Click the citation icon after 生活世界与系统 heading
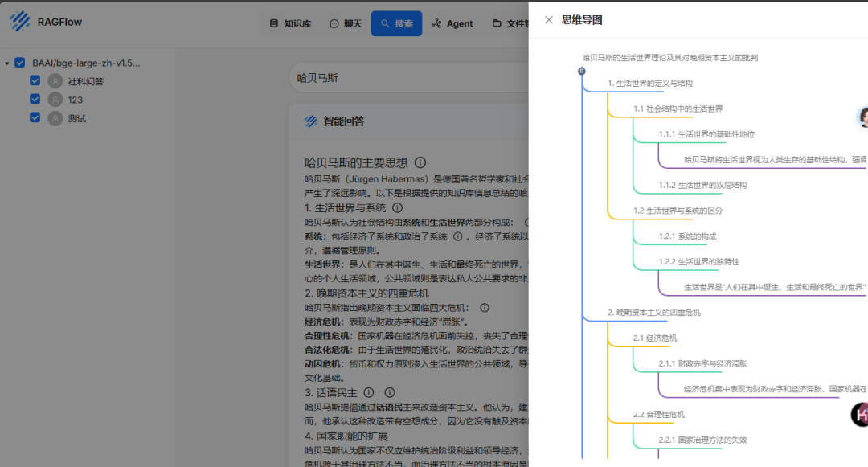 (397, 208)
